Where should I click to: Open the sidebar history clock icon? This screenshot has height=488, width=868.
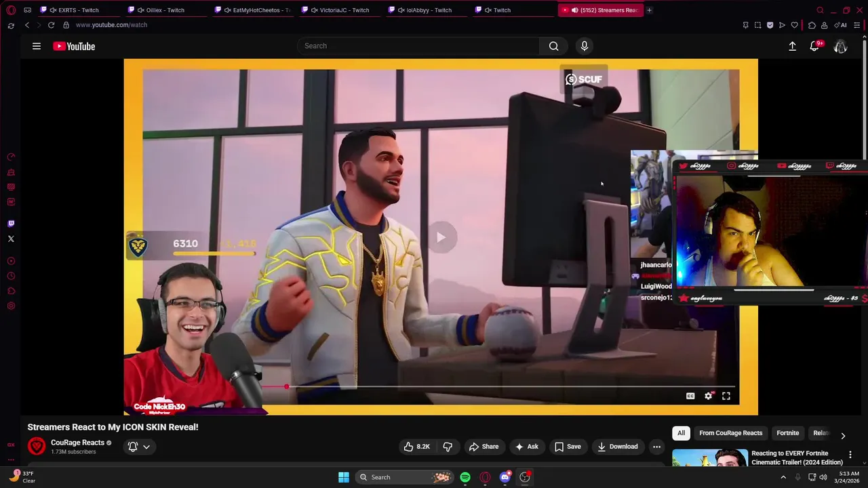(x=11, y=276)
